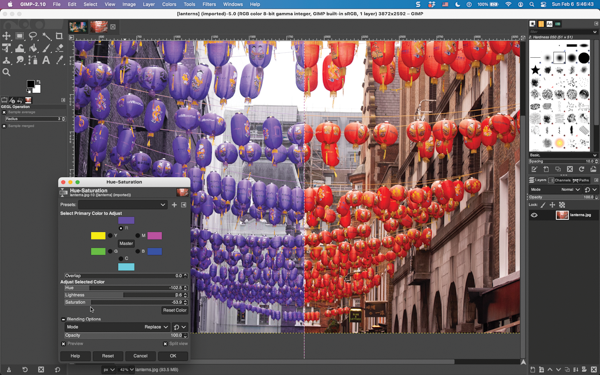Hide the lanterns.jpg layer
The image size is (600, 375).
click(534, 215)
